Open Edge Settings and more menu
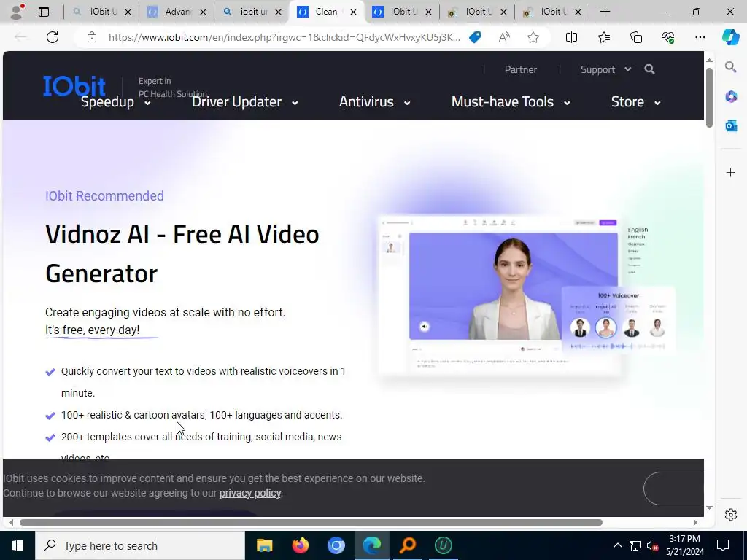 pos(700,37)
